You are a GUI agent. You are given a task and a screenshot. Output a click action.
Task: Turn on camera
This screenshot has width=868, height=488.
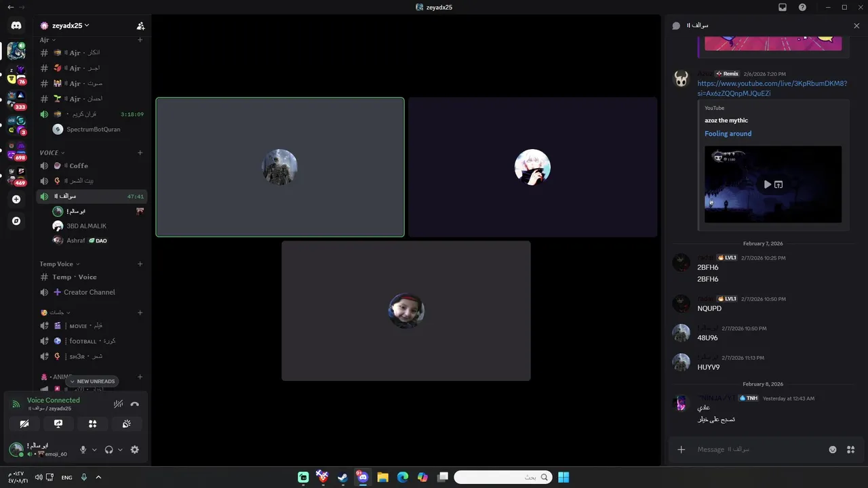pos(24,424)
